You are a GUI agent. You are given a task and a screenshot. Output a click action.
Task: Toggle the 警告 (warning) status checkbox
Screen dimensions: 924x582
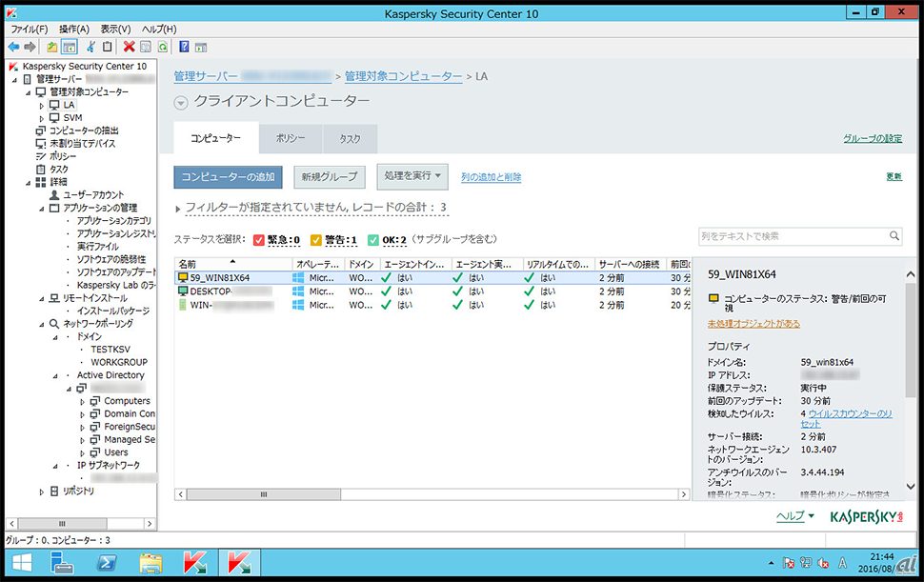click(317, 239)
